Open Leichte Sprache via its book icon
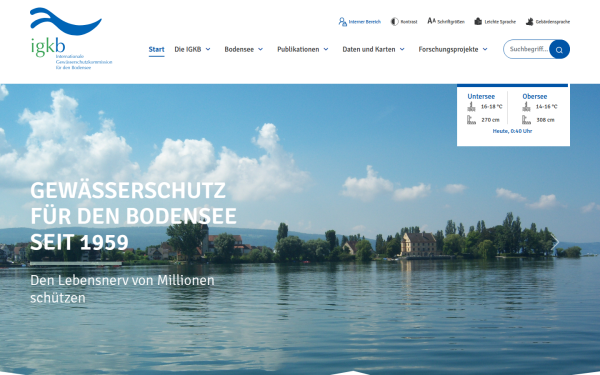Viewport: 600px width, 375px height. tap(478, 21)
